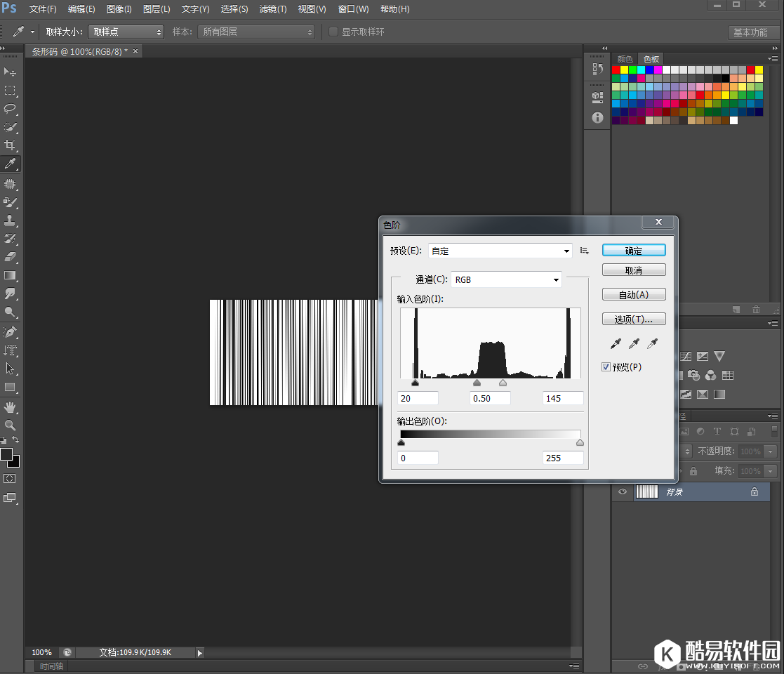Click the input black level field showing 20
Screen dimensions: 784x674
[418, 398]
